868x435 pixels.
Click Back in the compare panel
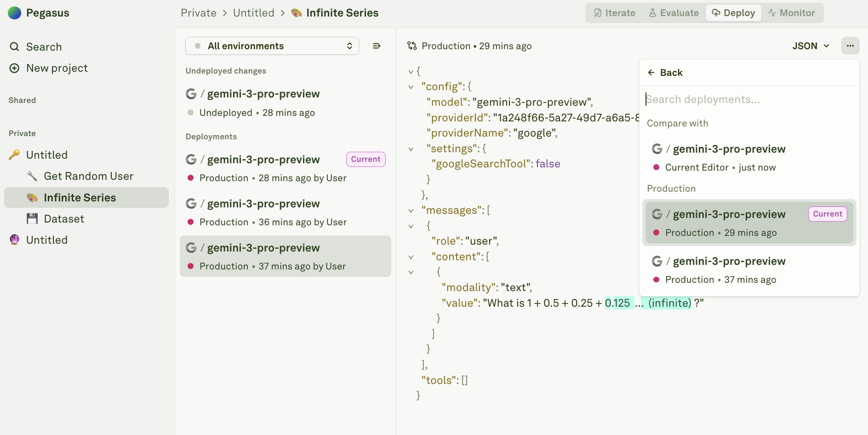(x=665, y=73)
